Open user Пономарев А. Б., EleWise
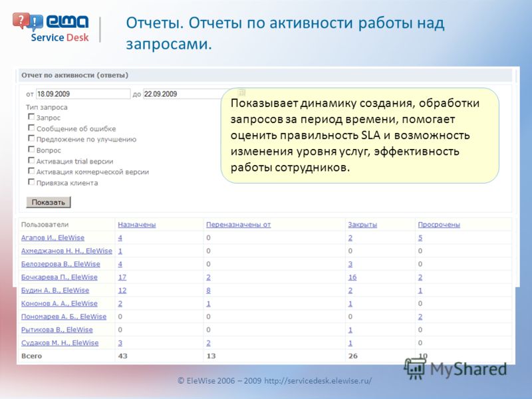This screenshot has width=532, height=399. pos(64,317)
